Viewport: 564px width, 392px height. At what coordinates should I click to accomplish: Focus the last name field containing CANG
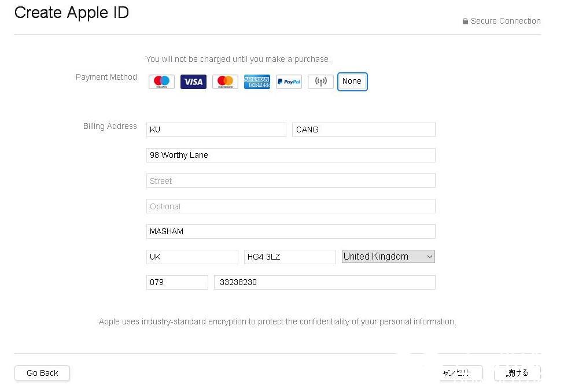point(364,130)
